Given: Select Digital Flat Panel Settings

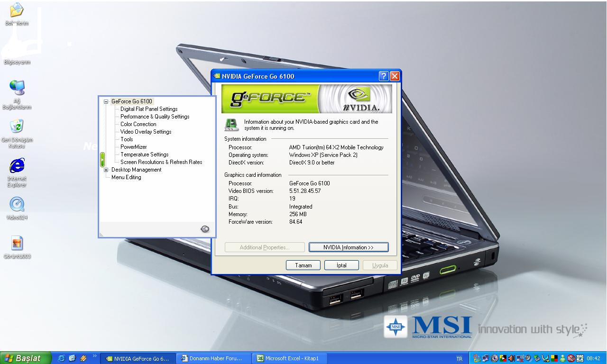Looking at the screenshot, I should click(x=149, y=109).
